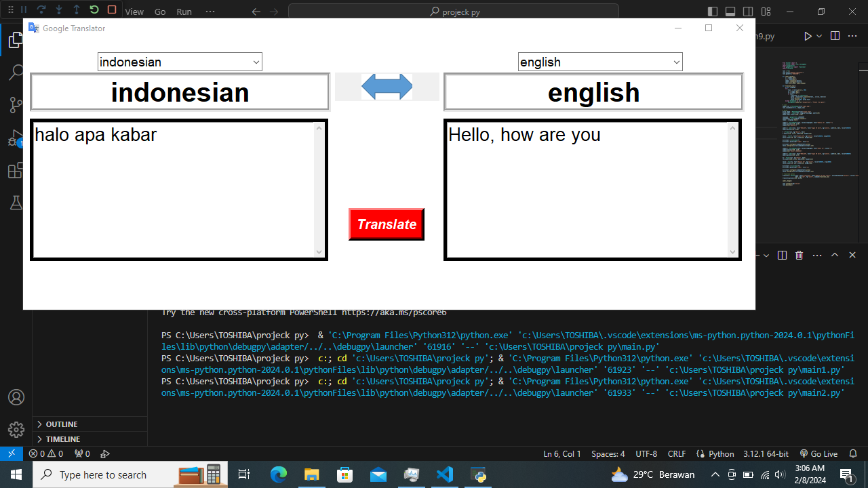Screen dimensions: 868x488
Task: Open the Run menu
Action: [x=184, y=12]
